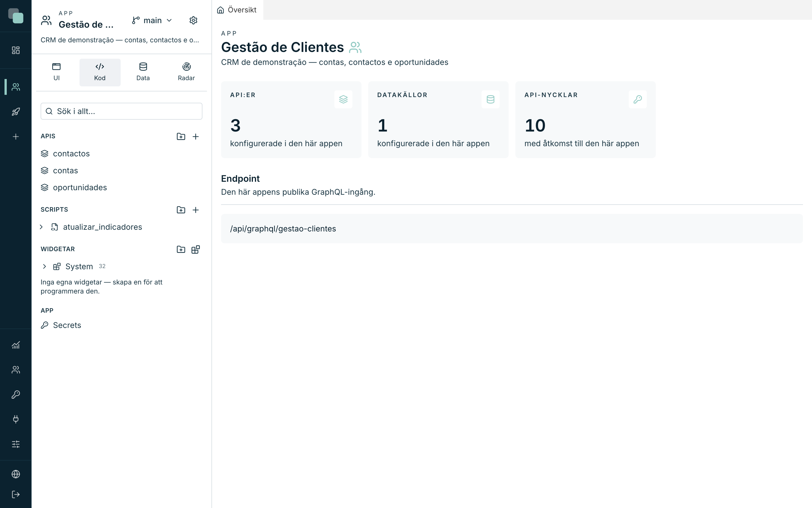Click the SCRIPTS section label
Viewport: 812px width, 508px height.
click(x=54, y=210)
